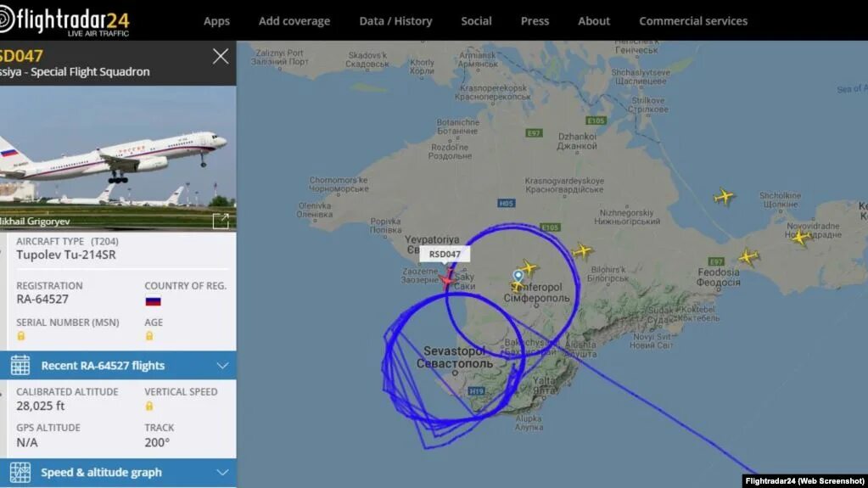Select the yellow plane near Bilohirsk
Viewport: 868px width, 488px height.
click(x=582, y=251)
